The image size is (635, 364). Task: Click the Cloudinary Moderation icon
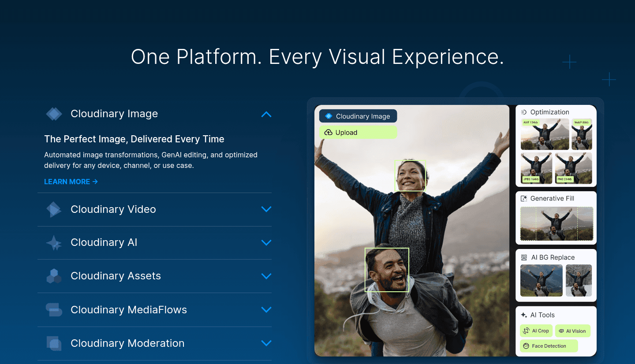point(54,343)
